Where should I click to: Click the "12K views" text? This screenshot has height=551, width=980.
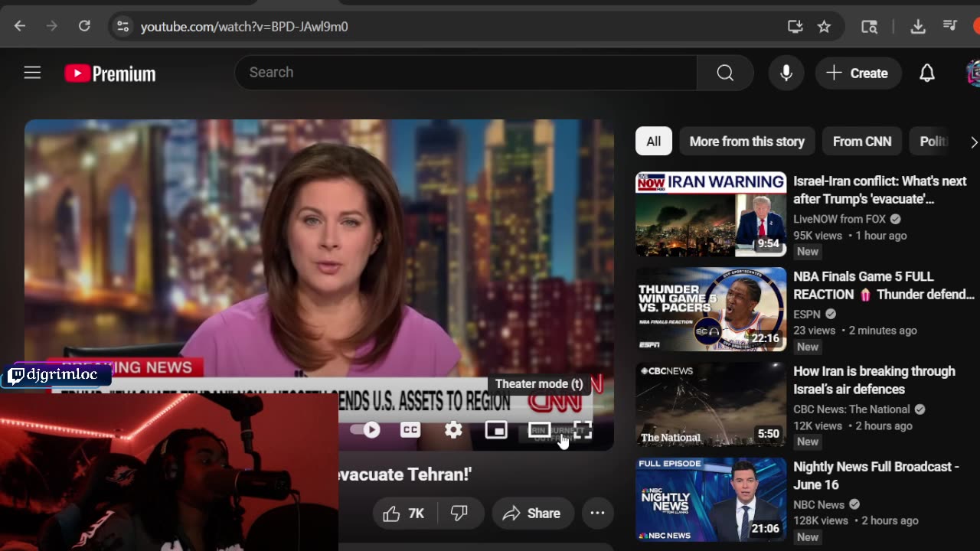pos(817,425)
